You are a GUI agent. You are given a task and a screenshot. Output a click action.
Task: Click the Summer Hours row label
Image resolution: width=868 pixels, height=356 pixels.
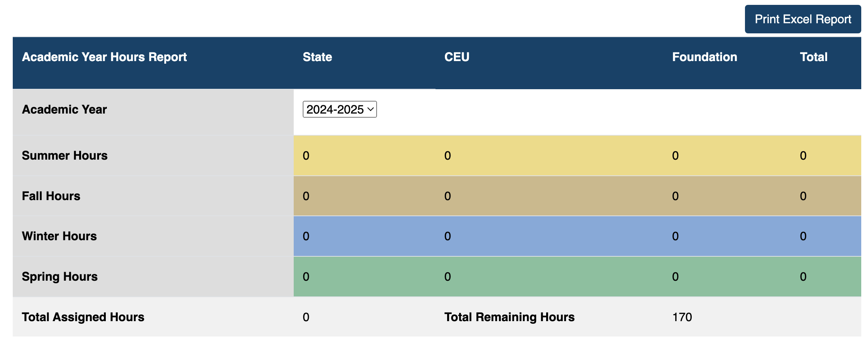coord(64,155)
